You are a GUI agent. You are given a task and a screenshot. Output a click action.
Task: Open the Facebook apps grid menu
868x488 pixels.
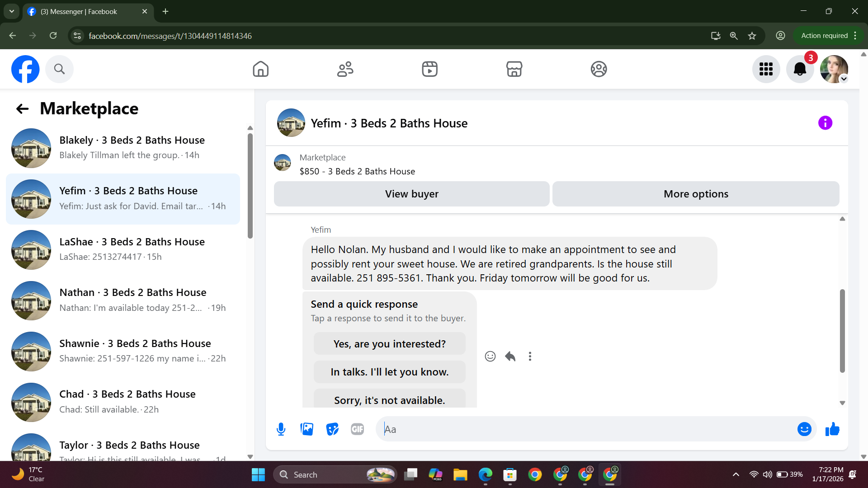point(766,69)
